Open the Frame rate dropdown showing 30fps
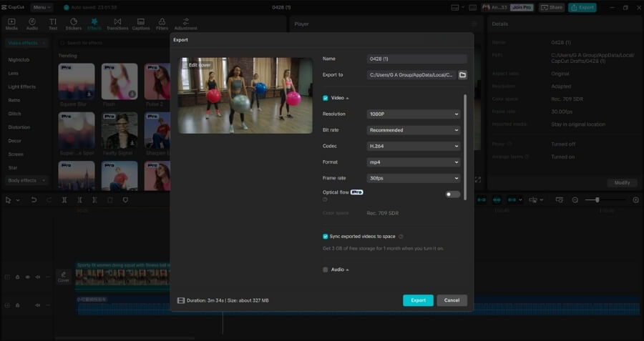The image size is (644, 341). [x=414, y=178]
